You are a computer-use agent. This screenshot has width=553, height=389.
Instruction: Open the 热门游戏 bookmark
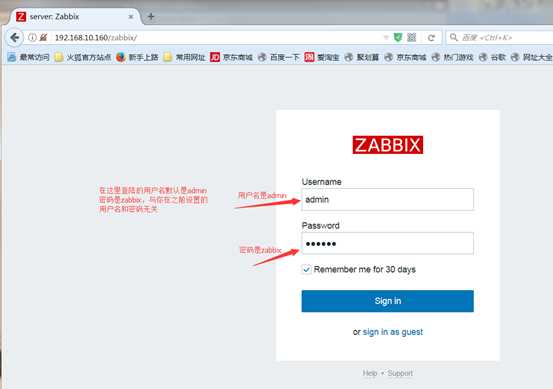point(453,57)
